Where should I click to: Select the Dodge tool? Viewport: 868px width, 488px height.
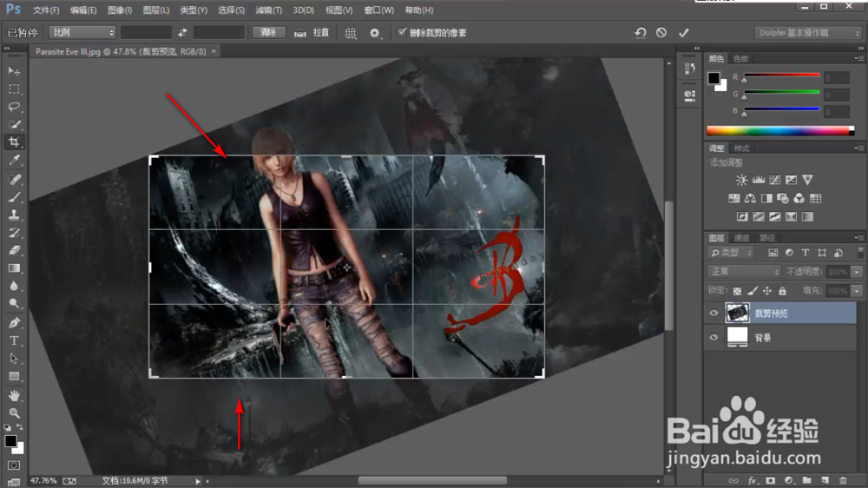pos(14,304)
